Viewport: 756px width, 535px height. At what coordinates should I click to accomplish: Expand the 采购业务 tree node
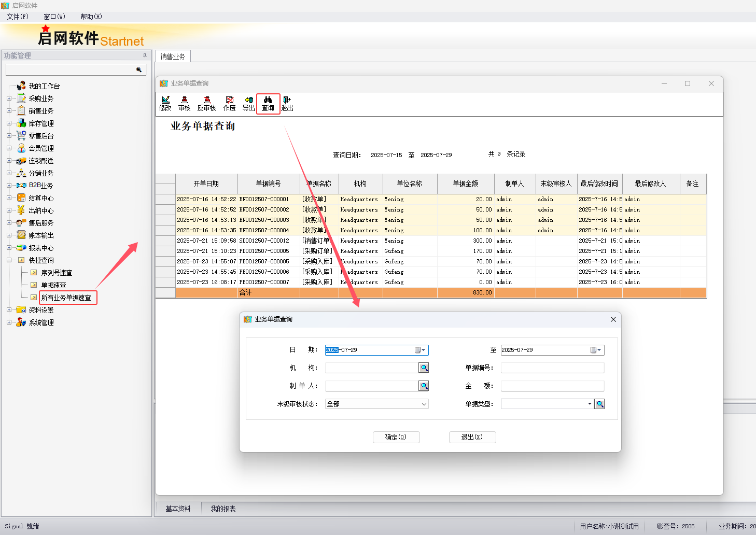[9, 98]
